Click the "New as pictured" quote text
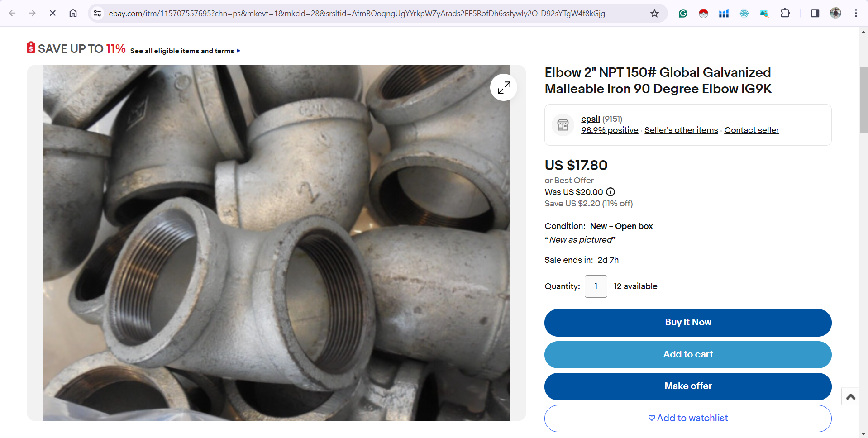The image size is (868, 438). coord(580,240)
